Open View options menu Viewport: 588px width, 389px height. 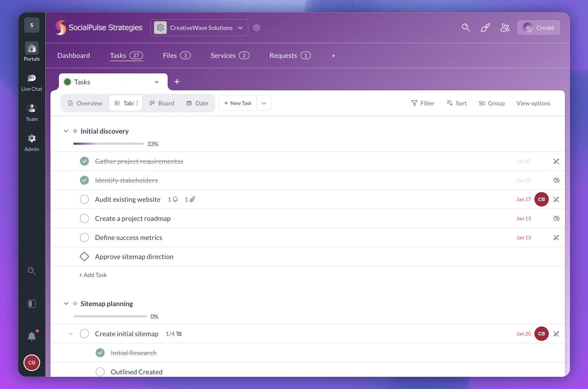pyautogui.click(x=533, y=103)
